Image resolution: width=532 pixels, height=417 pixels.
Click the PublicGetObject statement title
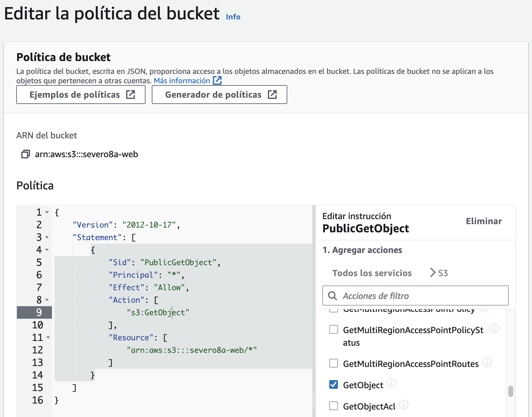coord(366,229)
